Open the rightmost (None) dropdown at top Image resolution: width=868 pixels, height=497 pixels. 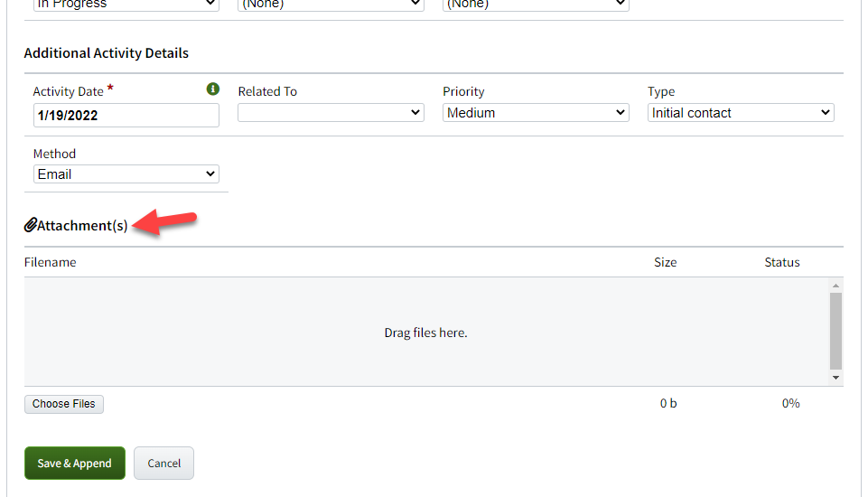pyautogui.click(x=536, y=5)
